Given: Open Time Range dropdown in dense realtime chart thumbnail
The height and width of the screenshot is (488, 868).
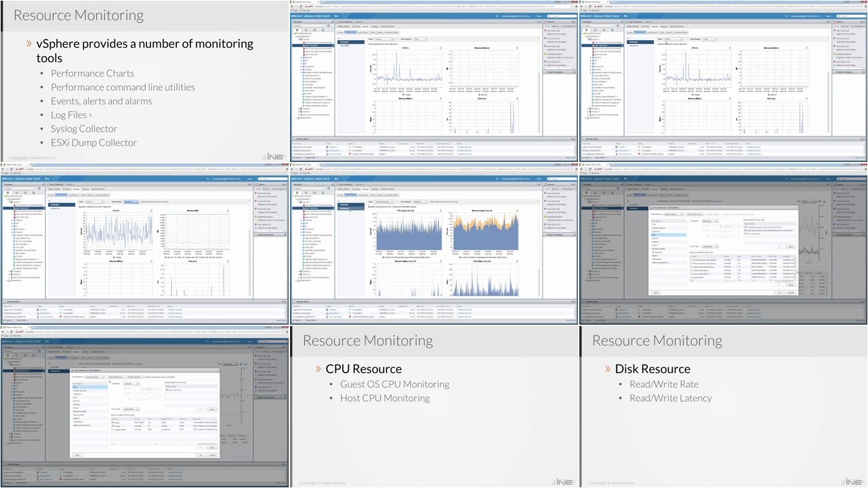Looking at the screenshot, I should pos(131,202).
